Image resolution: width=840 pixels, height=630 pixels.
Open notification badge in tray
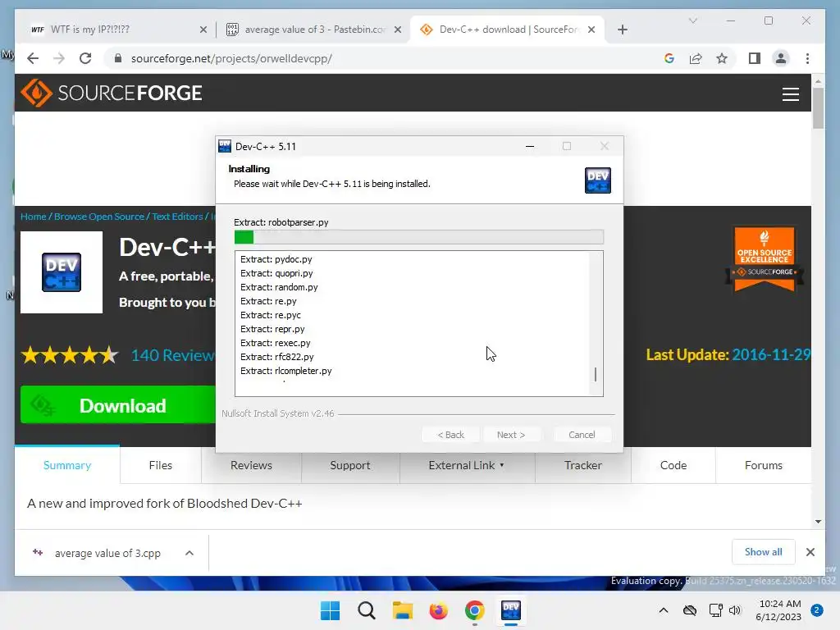click(x=817, y=610)
